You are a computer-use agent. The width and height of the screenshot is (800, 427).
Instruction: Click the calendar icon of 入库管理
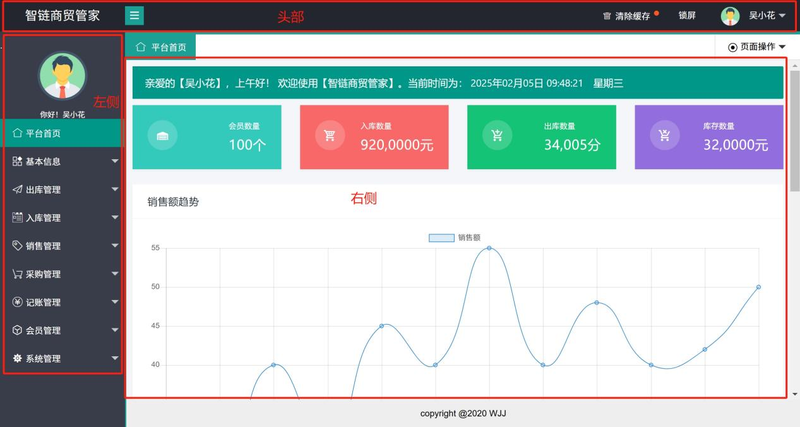[x=17, y=217]
